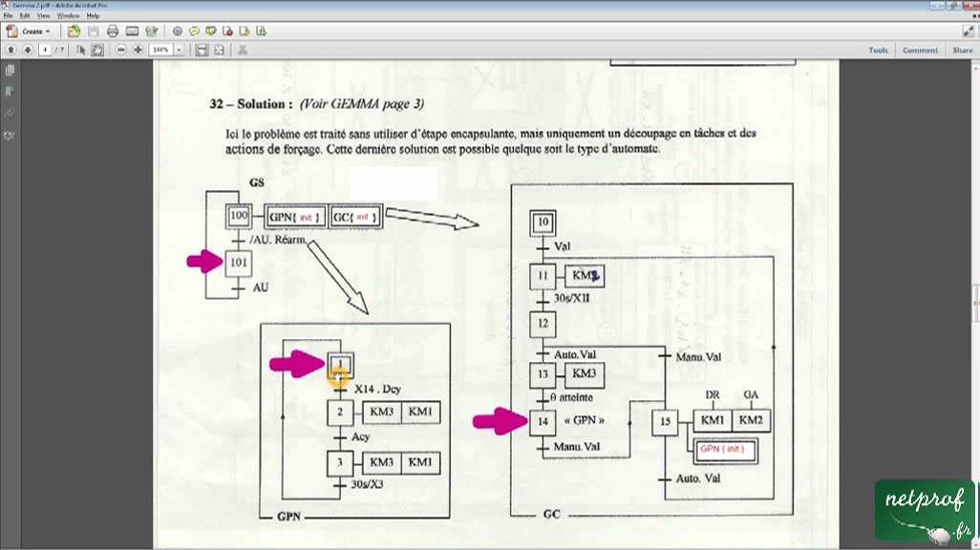Click the 'θ atteinte' transition label
This screenshot has height=550, width=980.
[571, 397]
